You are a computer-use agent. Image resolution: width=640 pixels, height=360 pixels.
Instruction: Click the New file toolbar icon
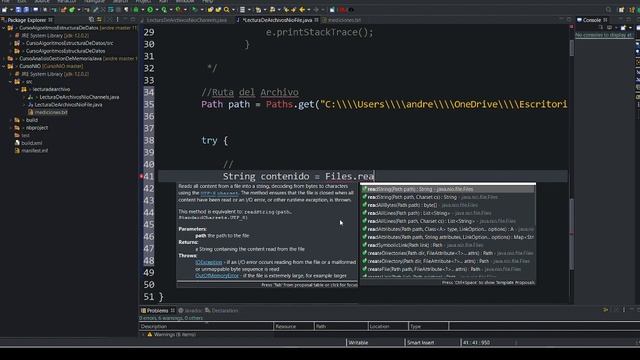tap(4, 9)
